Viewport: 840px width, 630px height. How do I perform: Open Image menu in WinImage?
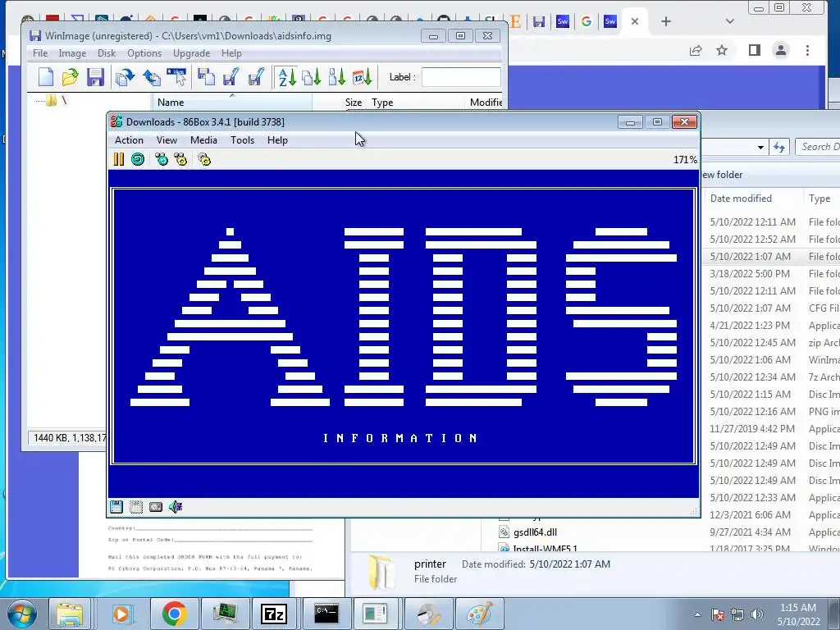pyautogui.click(x=72, y=53)
